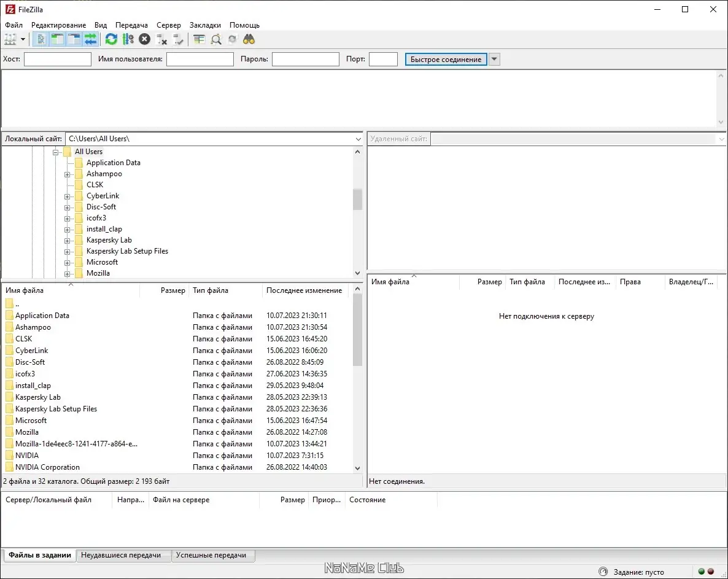Select CLSK folder in the tree
The image size is (728, 579).
[x=95, y=185]
